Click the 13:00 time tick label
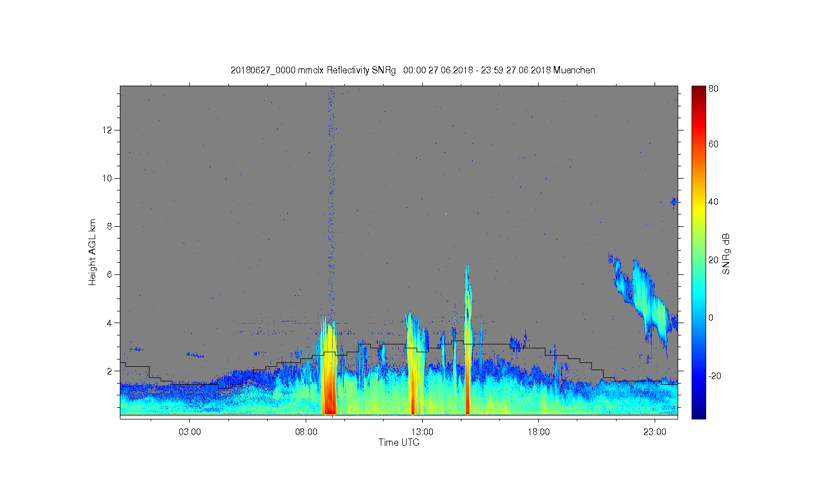Viewport: 840px width, 504px height. coord(422,432)
